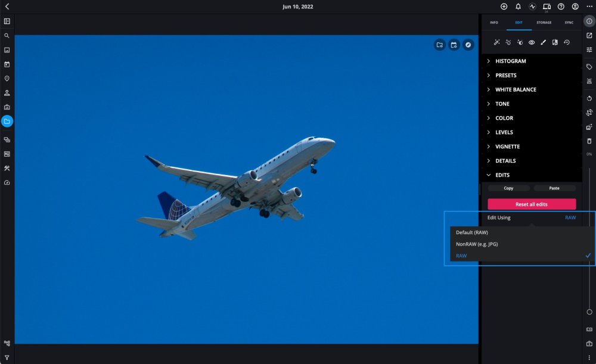The height and width of the screenshot is (364, 596).
Task: Click the filter funnel icon
Action: coord(7,357)
